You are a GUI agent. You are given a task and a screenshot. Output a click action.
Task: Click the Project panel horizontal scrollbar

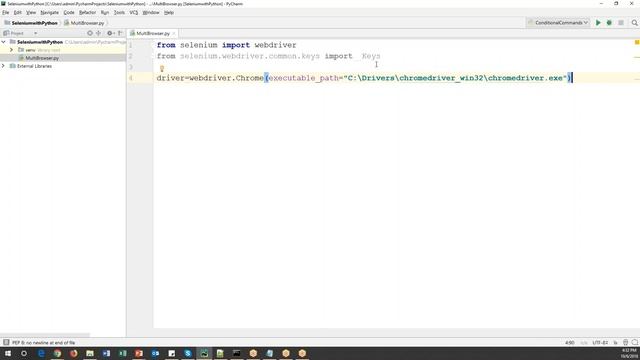point(45,335)
